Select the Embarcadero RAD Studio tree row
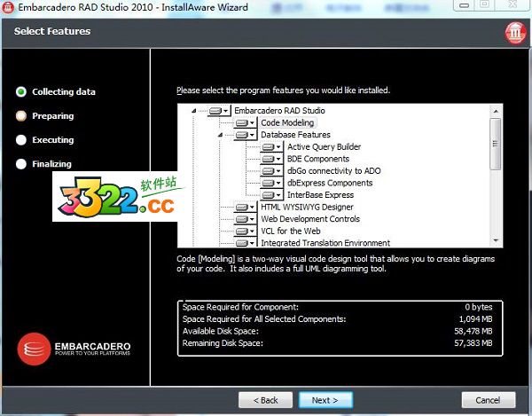Viewport: 532px width, 416px height. click(x=279, y=111)
